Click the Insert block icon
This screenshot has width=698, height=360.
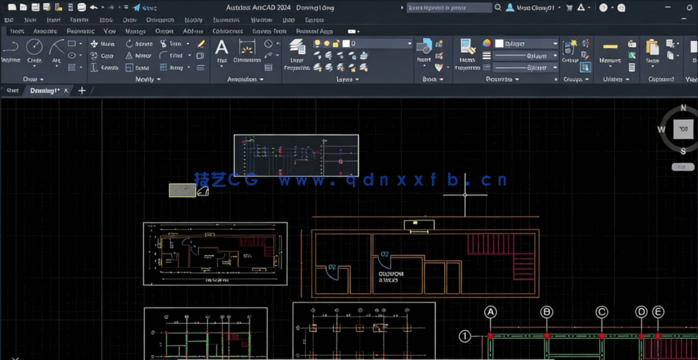(424, 46)
